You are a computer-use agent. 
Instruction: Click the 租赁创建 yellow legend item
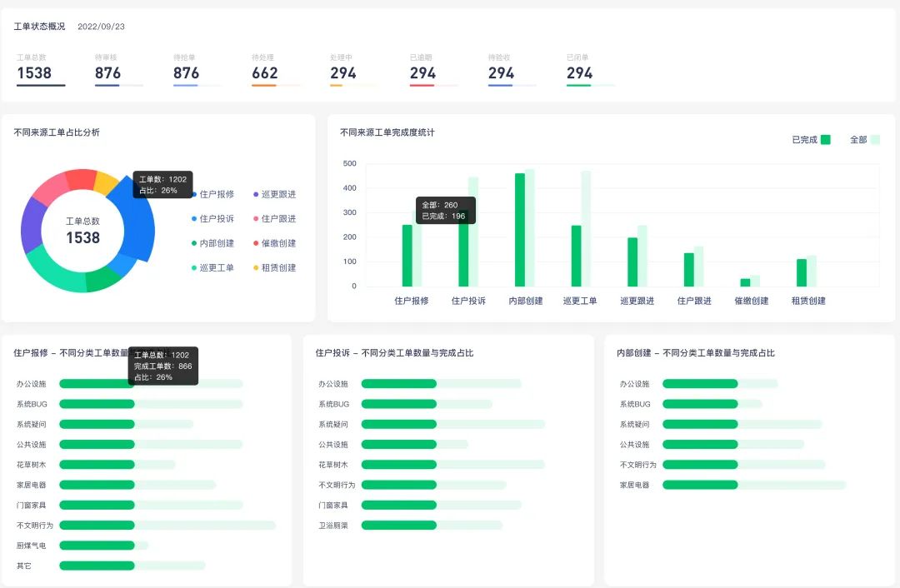(x=274, y=268)
